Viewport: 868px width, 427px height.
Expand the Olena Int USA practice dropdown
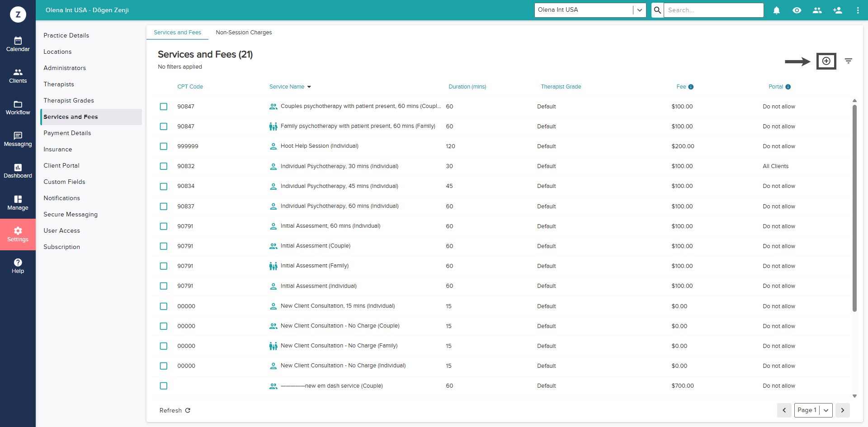[639, 10]
